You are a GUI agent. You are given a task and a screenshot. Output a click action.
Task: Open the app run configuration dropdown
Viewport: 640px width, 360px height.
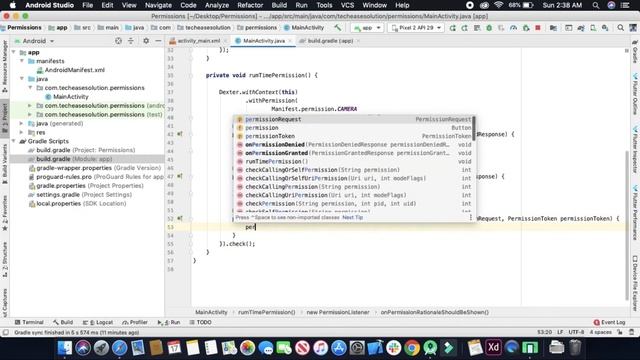[367, 28]
